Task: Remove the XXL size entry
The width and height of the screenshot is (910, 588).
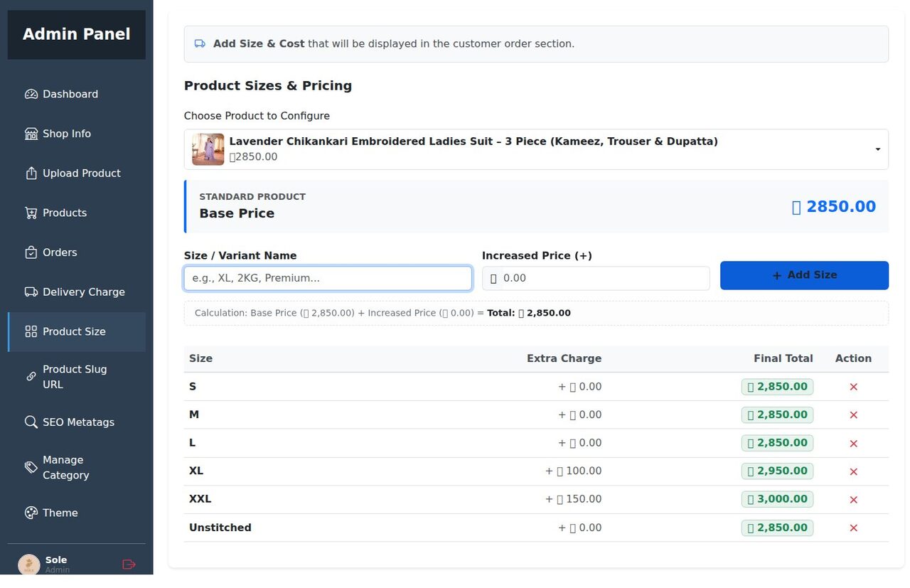Action: point(854,499)
